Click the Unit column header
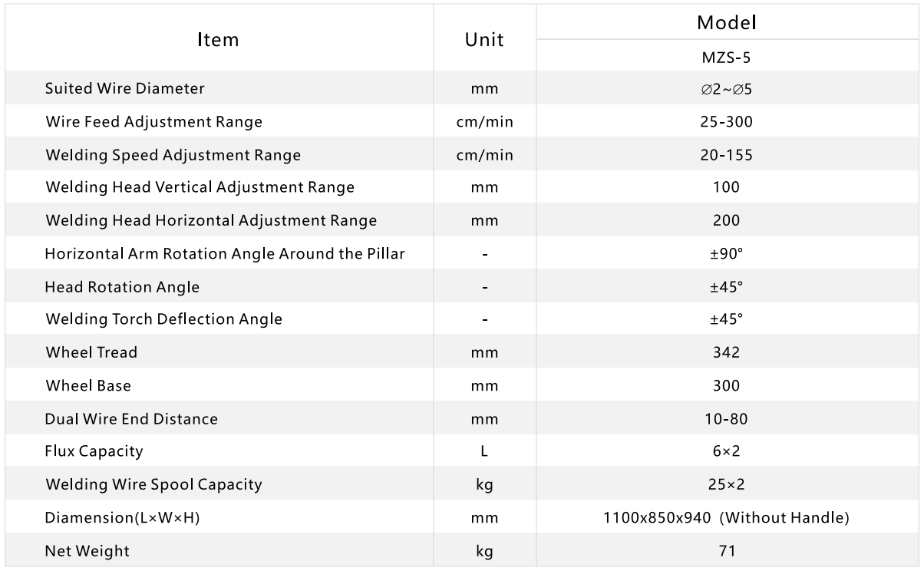This screenshot has height=571, width=924. [x=484, y=39]
